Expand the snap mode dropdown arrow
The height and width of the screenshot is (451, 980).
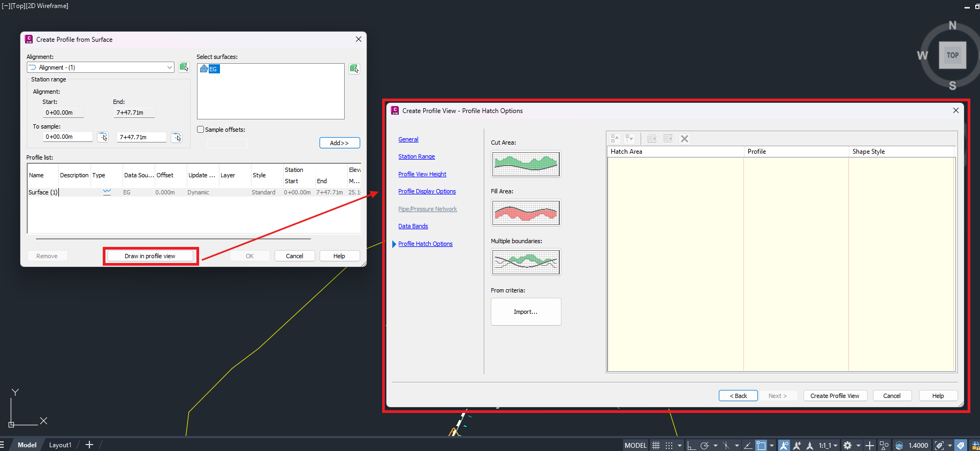coord(680,445)
